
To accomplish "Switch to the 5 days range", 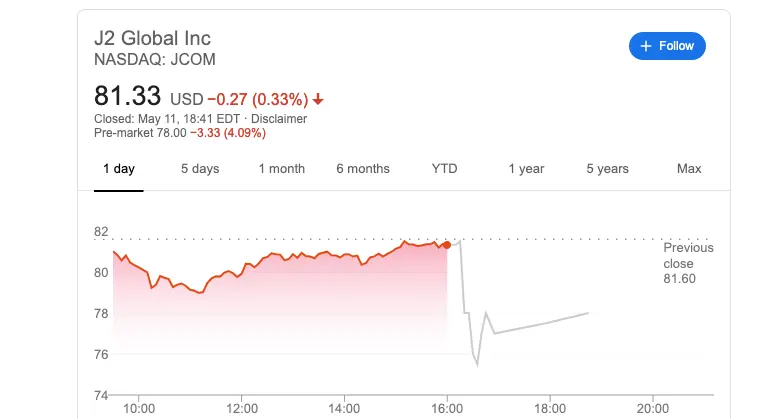I will click(200, 168).
